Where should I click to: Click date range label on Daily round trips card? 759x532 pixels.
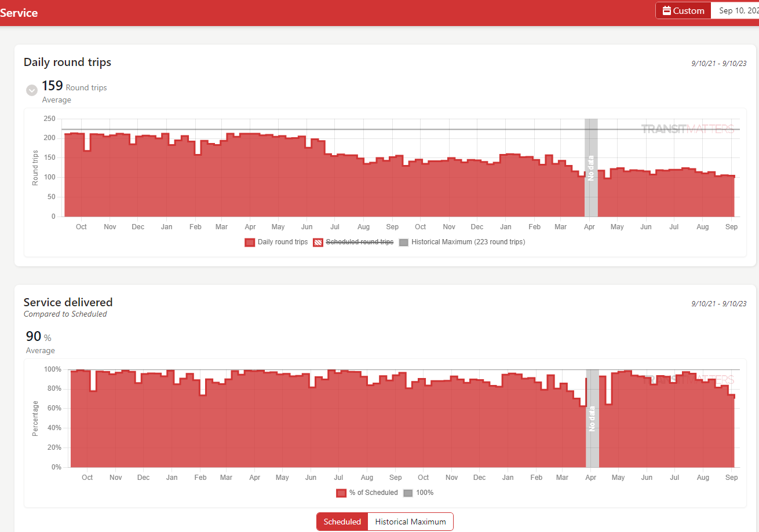point(718,64)
